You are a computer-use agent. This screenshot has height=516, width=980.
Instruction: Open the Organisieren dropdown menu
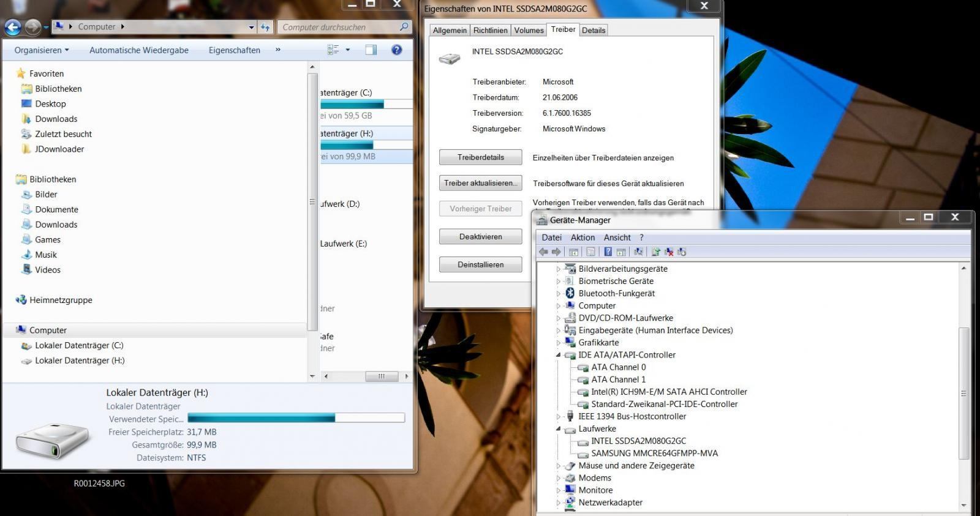click(x=42, y=50)
